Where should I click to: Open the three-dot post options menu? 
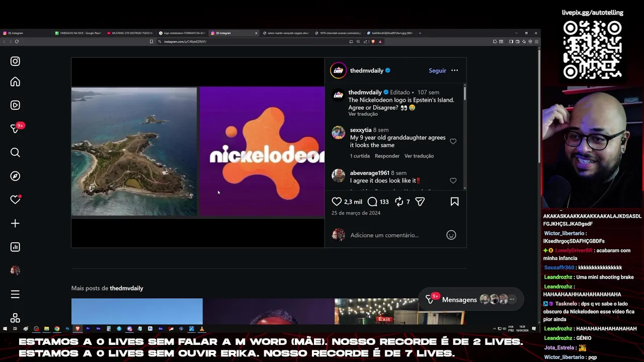coord(454,70)
